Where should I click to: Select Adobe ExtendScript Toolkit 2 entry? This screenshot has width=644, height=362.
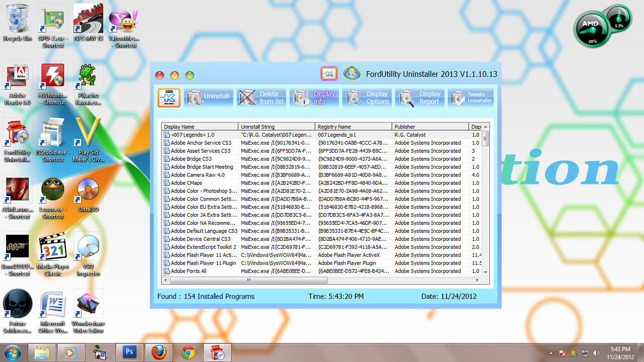(x=322, y=247)
